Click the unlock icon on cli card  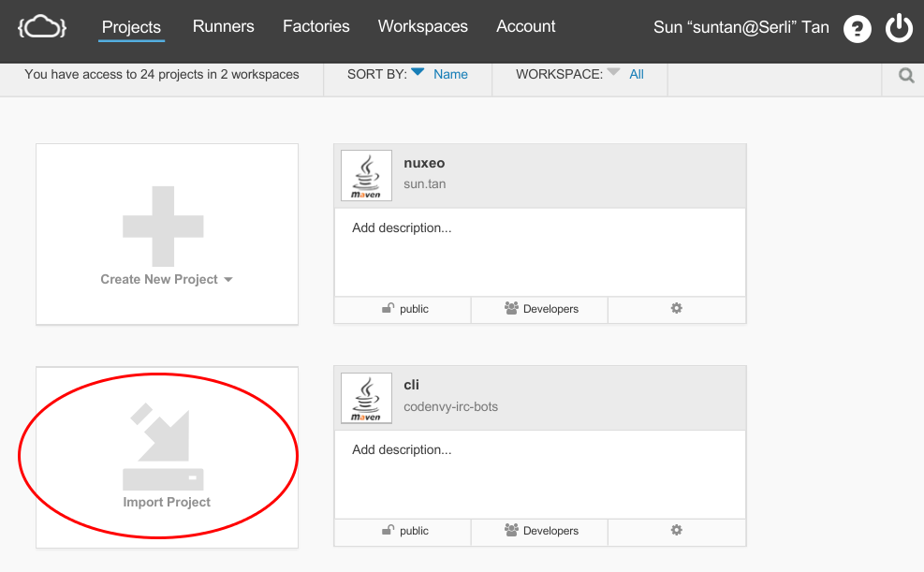(388, 530)
